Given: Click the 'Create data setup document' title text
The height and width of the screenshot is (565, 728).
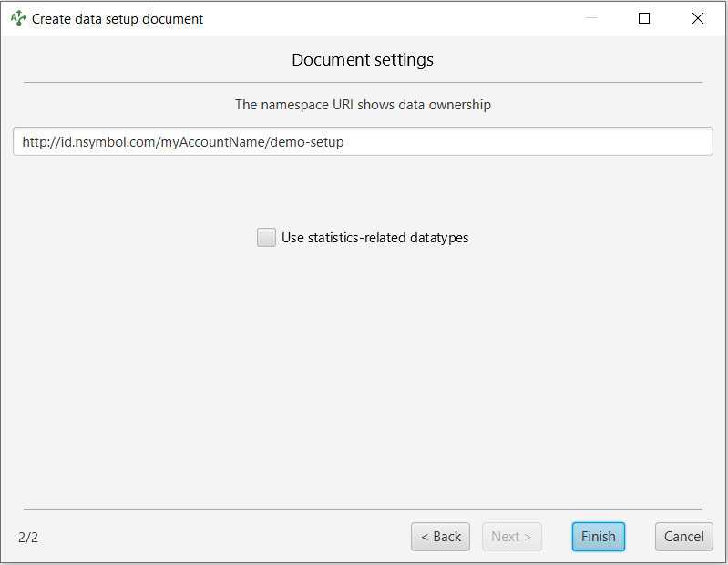Looking at the screenshot, I should tap(118, 19).
